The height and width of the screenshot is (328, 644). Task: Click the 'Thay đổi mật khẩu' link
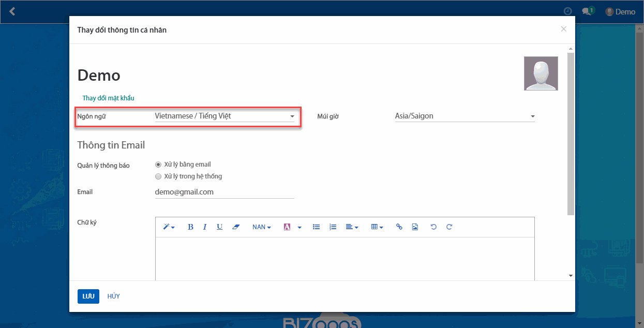pos(109,98)
